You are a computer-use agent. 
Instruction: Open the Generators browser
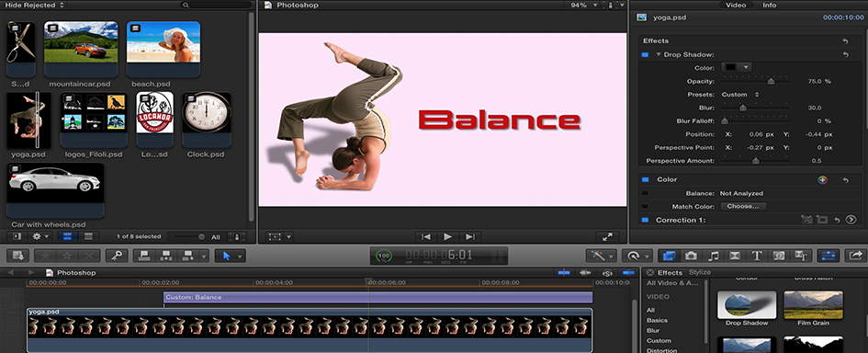779,256
